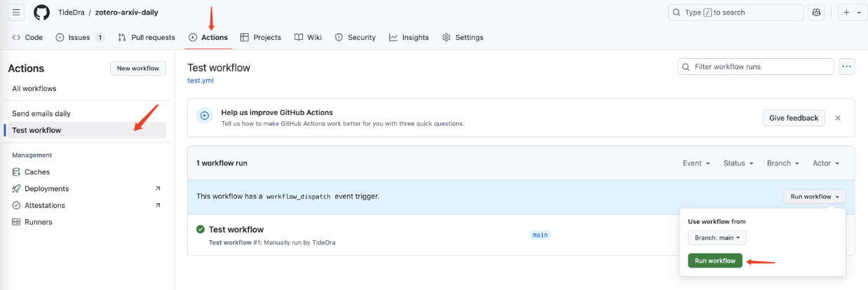Click the Projects table icon
This screenshot has width=868, height=290.
click(x=245, y=37)
